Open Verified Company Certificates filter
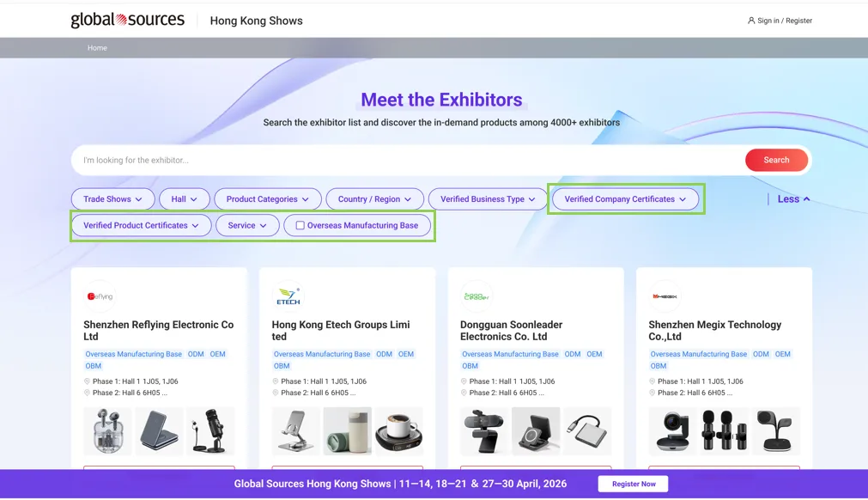This screenshot has height=500, width=868. (626, 199)
